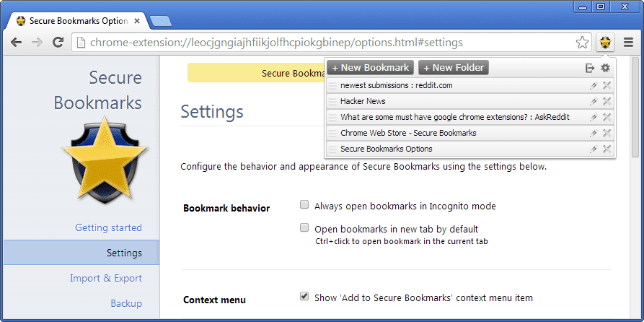Screen dimensions: 644x322
Task: Click the page's vertical scrollbar thumb
Action: pos(635,107)
